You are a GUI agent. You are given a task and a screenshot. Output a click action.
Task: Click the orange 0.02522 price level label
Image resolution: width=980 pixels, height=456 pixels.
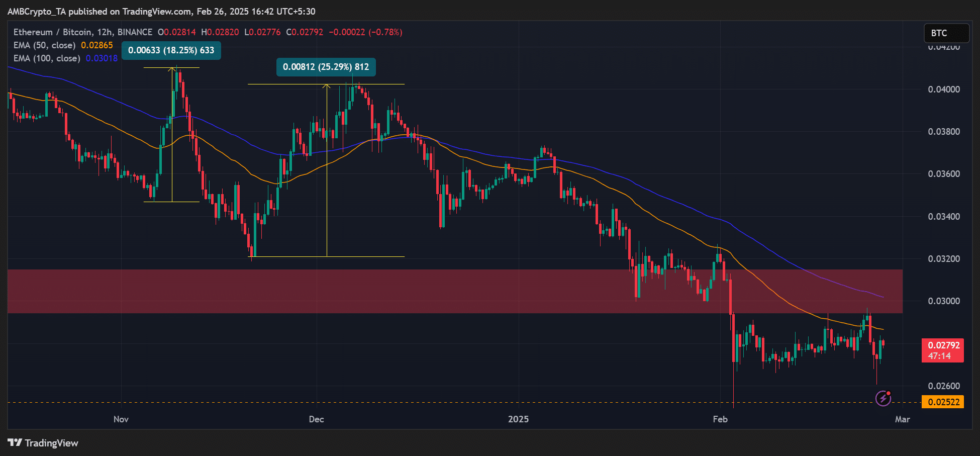[944, 402]
